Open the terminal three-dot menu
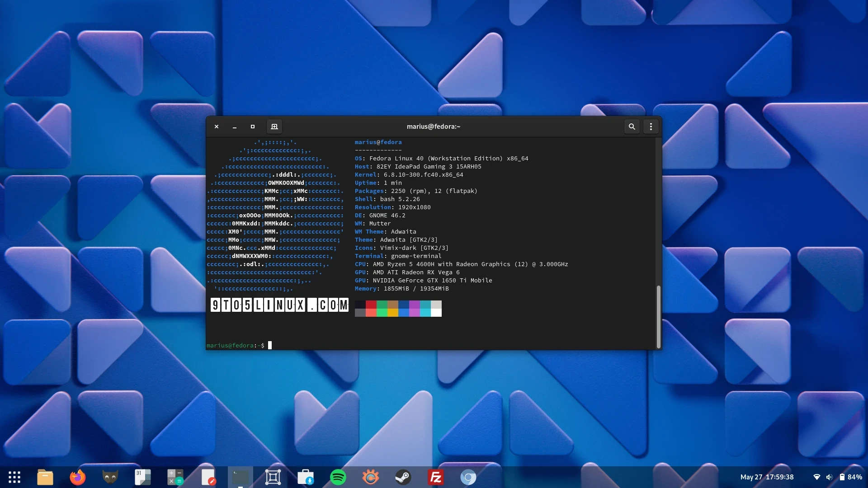868x488 pixels. [651, 127]
